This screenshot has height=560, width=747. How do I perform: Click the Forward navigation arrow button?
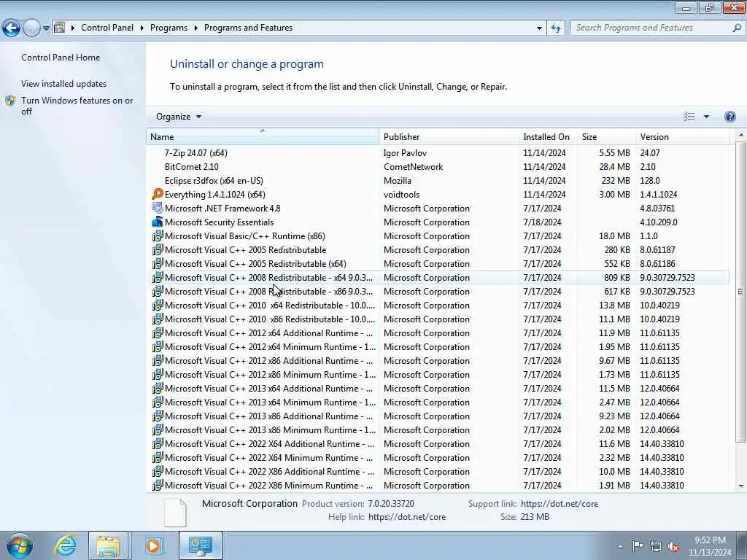click(x=31, y=28)
